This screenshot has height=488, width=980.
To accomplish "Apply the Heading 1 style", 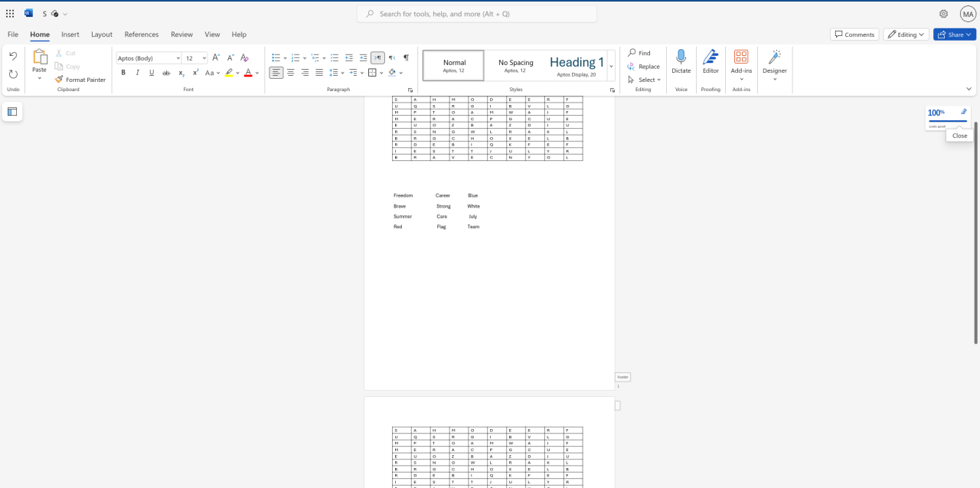I will [577, 66].
